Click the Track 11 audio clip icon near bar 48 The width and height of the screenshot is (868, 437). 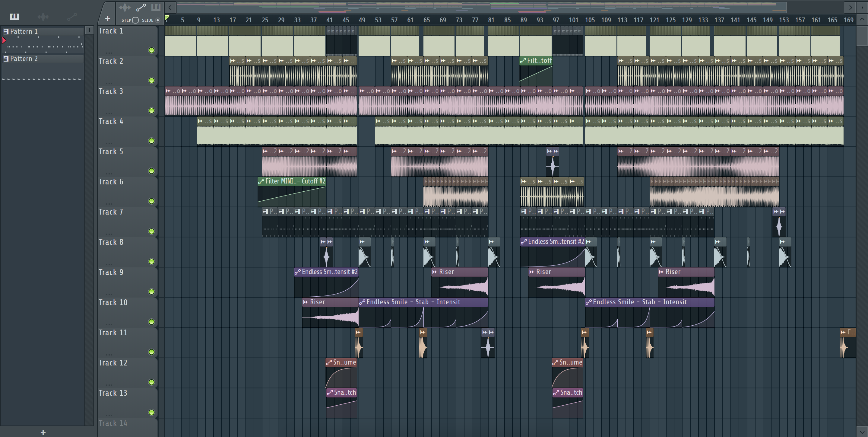pos(358,333)
